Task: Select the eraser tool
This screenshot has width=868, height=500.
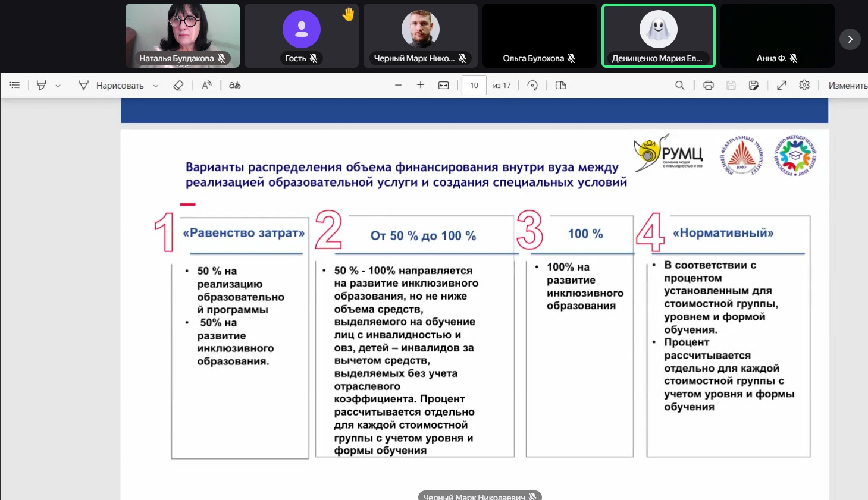Action: pyautogui.click(x=178, y=86)
